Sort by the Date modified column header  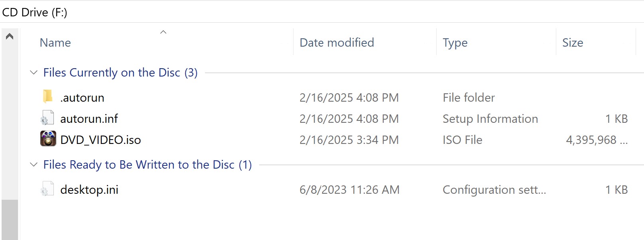coord(337,43)
